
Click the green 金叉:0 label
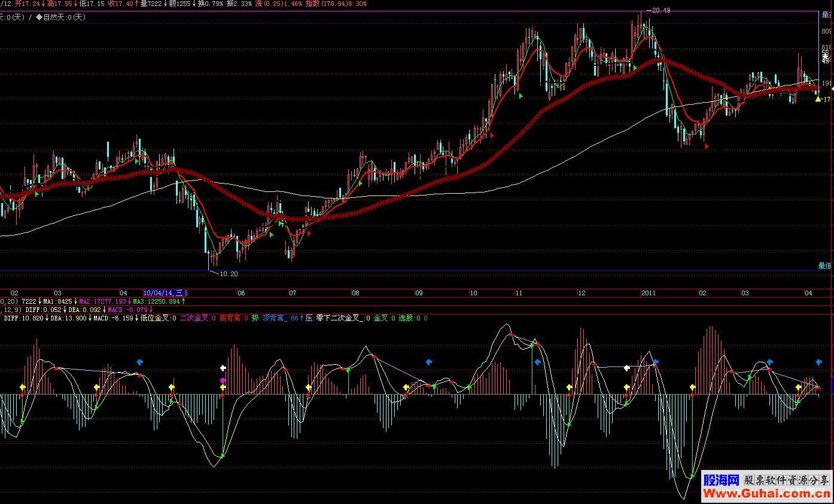(x=384, y=318)
